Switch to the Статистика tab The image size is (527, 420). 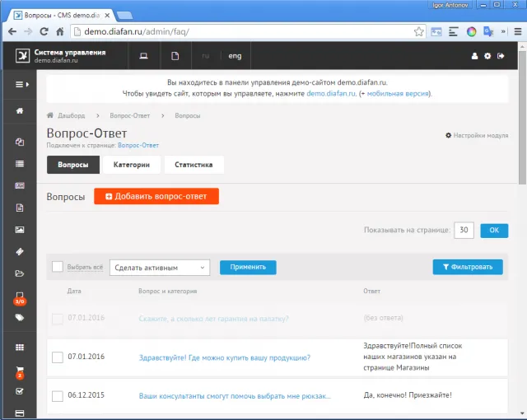click(194, 165)
